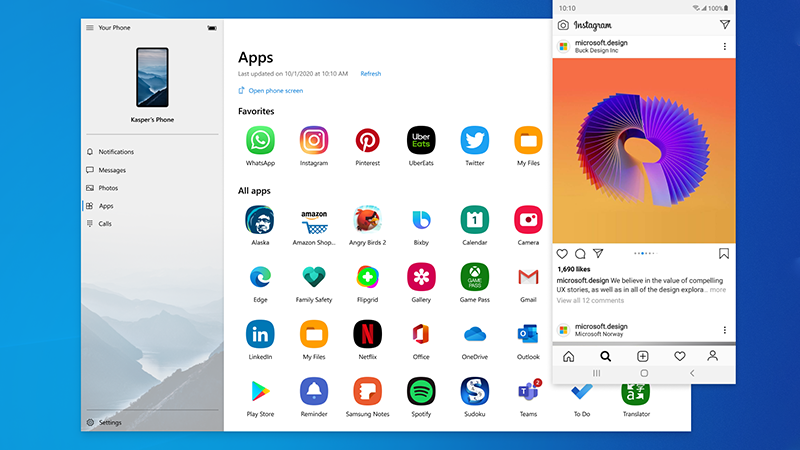View all 12 comments

[x=590, y=301]
